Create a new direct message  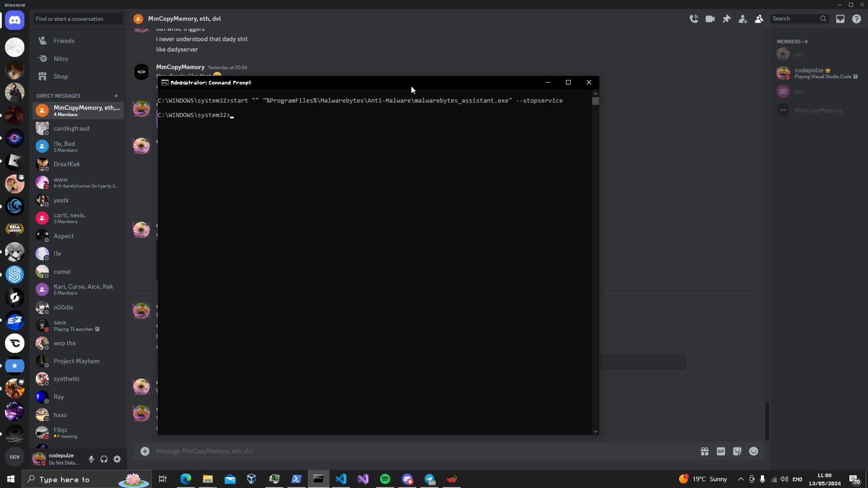point(116,96)
